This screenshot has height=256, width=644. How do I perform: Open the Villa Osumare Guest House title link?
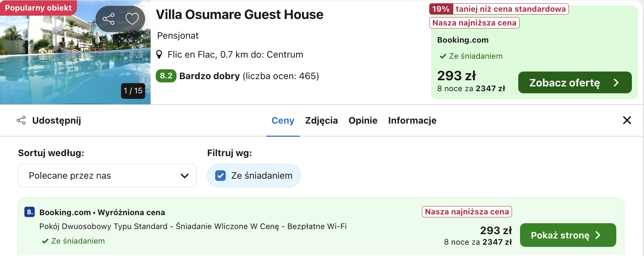tap(240, 15)
